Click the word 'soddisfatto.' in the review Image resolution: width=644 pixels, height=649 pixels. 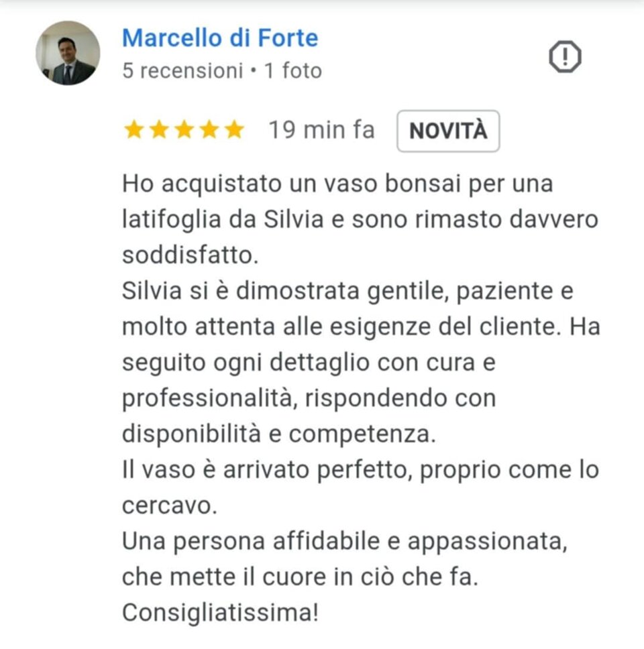[191, 255]
